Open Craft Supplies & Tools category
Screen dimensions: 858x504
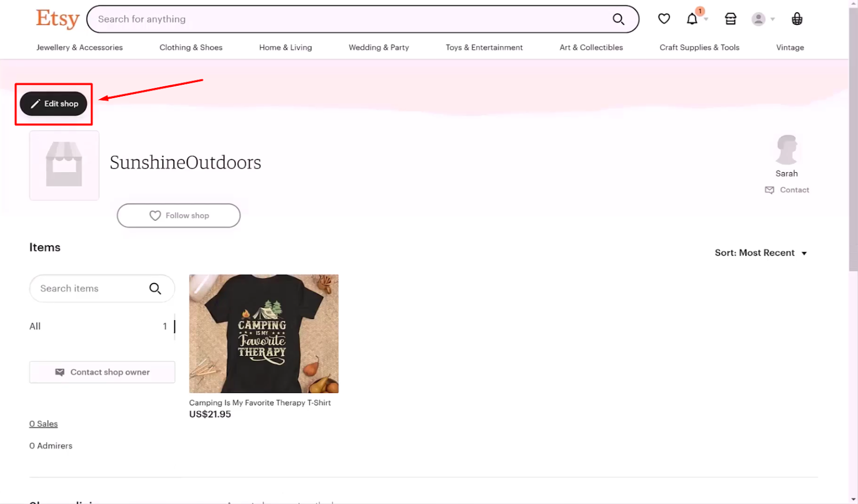(699, 47)
